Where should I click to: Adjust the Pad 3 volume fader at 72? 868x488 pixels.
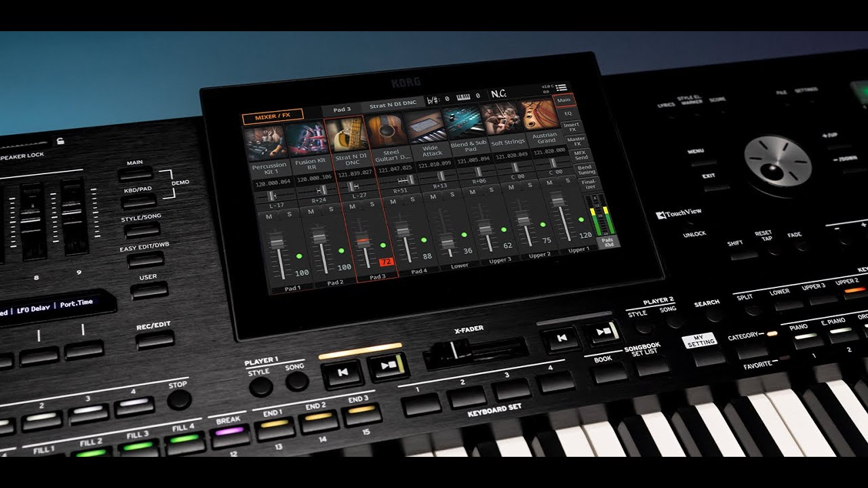(364, 241)
